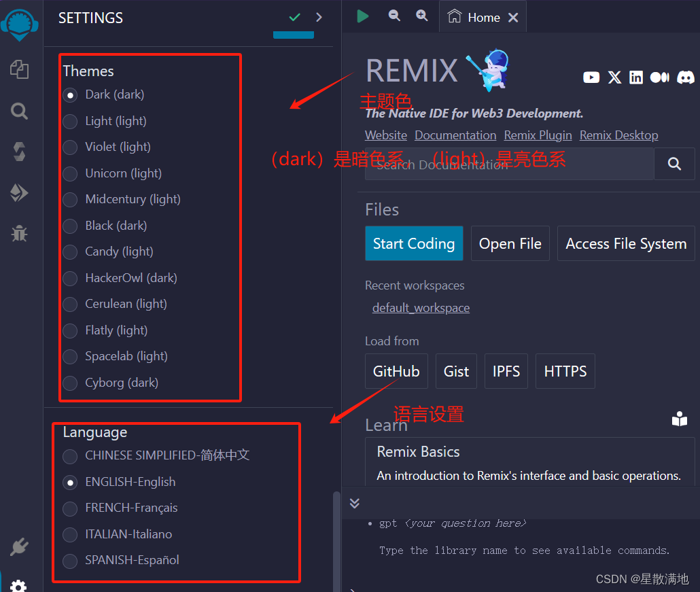This screenshot has height=592, width=700.
Task: Load from GitHub button
Action: pyautogui.click(x=396, y=371)
